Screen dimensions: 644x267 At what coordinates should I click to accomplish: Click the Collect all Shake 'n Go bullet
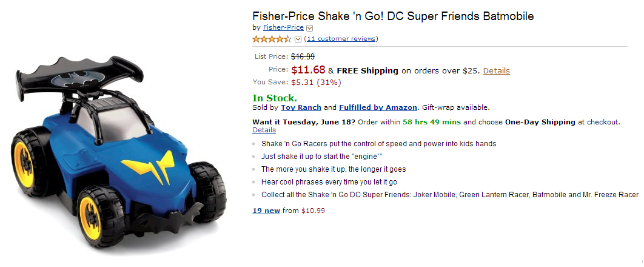[x=449, y=195]
